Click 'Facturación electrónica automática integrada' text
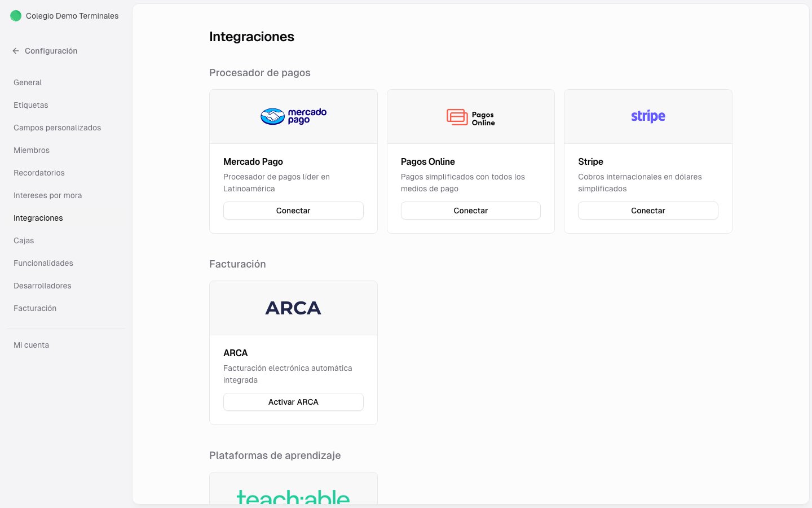 (x=288, y=374)
